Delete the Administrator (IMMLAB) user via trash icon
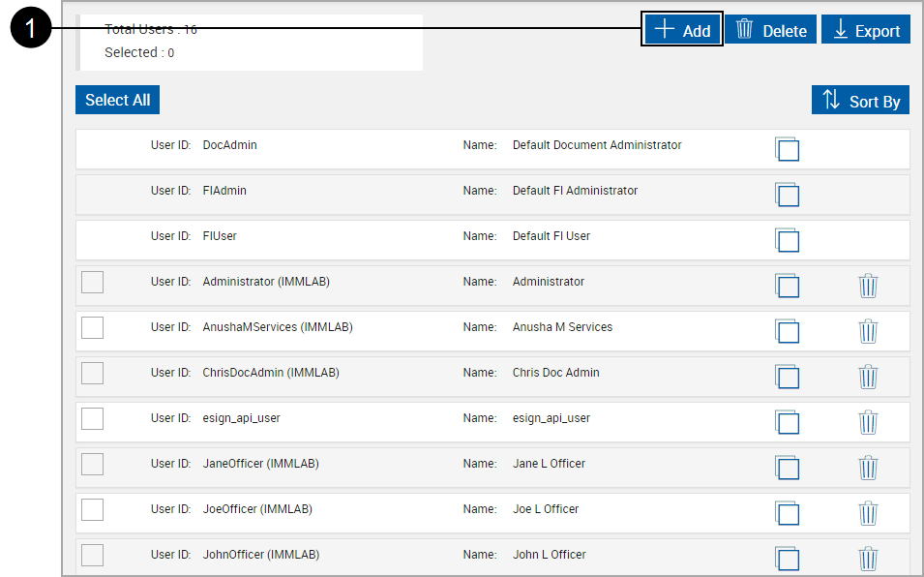The width and height of the screenshot is (924, 577). [x=868, y=286]
